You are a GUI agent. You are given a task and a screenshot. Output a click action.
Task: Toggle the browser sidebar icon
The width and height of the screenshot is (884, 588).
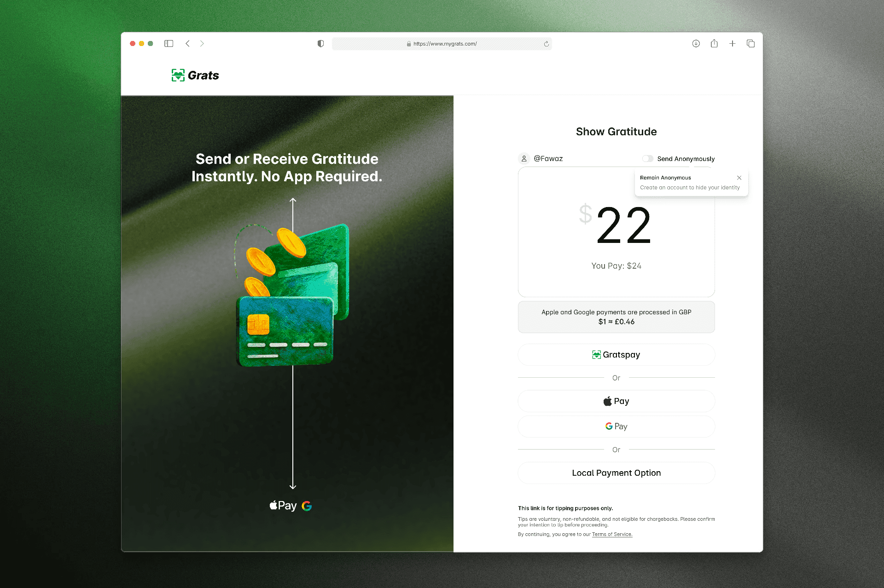point(169,44)
